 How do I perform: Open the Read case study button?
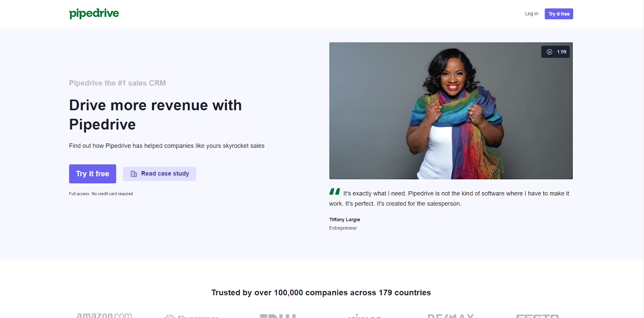pyautogui.click(x=159, y=174)
